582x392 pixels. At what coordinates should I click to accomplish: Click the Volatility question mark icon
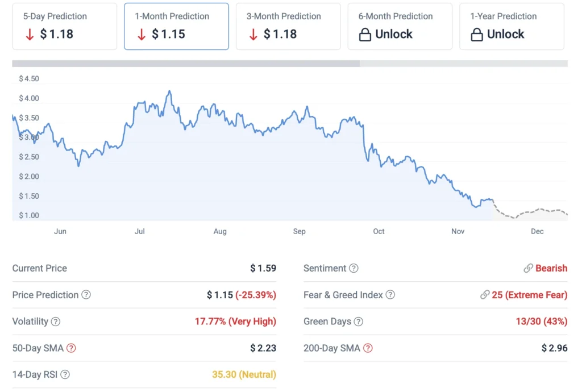[56, 322]
